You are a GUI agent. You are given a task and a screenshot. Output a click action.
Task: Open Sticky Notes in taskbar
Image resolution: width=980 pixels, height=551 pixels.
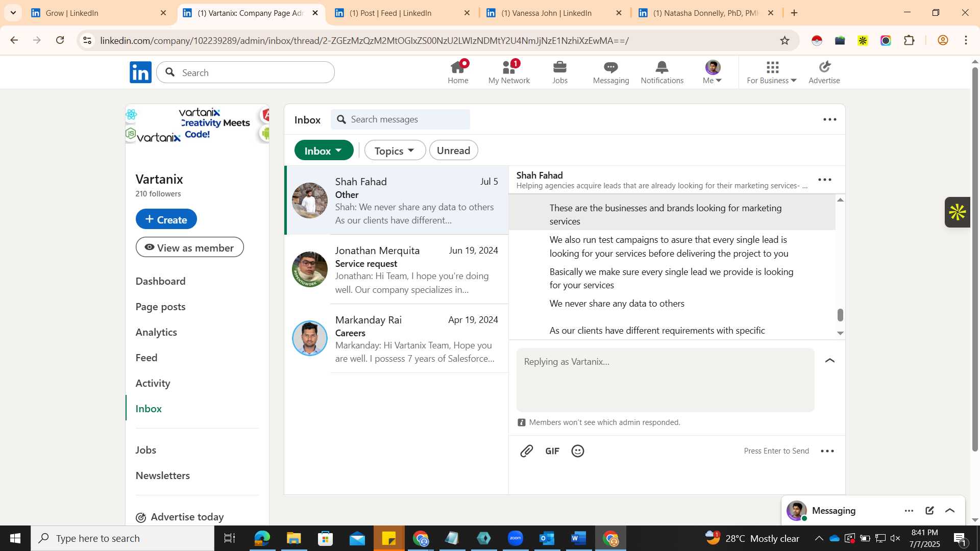click(389, 538)
